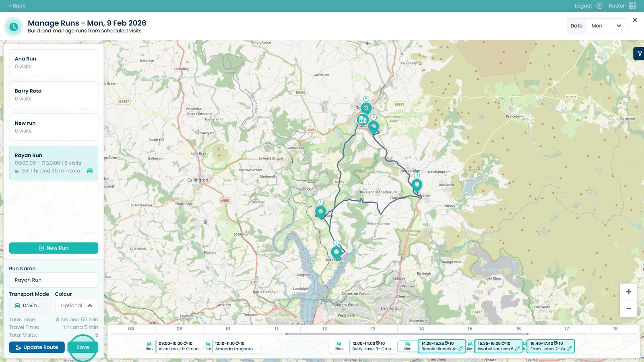Open the Date day dropdown
The image size is (644, 362).
click(606, 26)
